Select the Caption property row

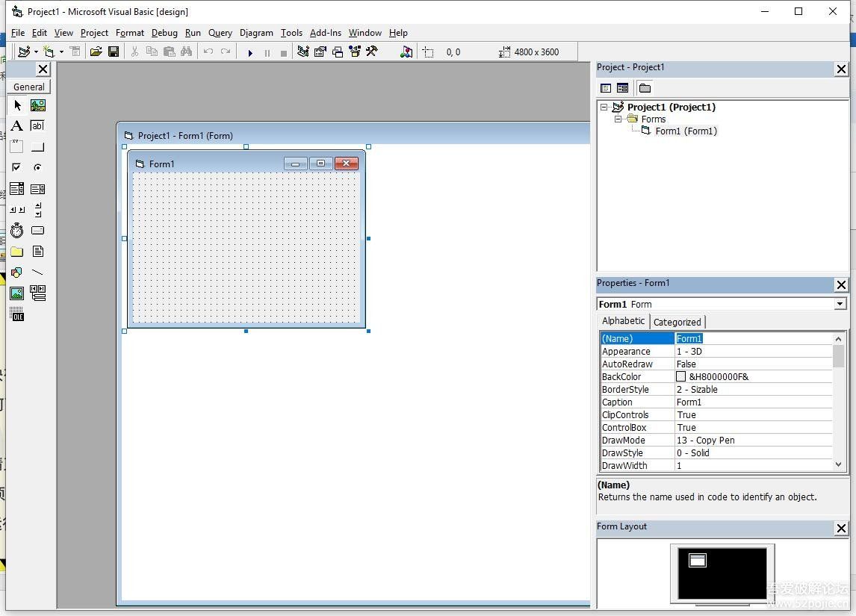[x=716, y=402]
